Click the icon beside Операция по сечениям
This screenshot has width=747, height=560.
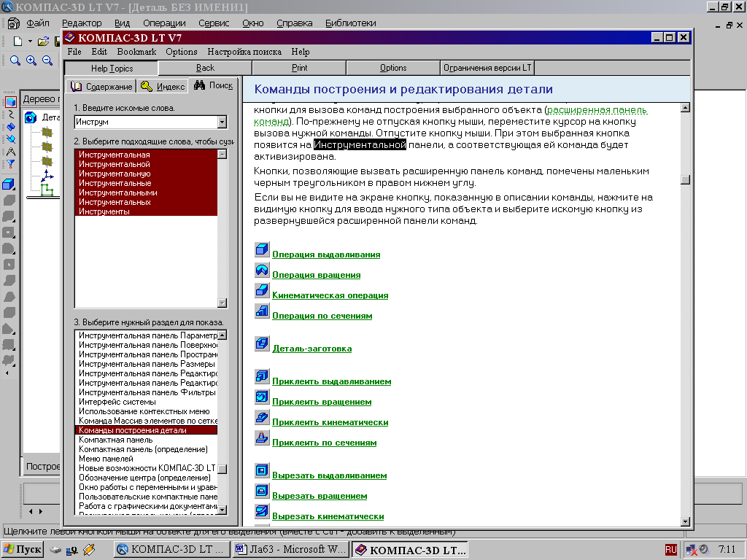262,311
